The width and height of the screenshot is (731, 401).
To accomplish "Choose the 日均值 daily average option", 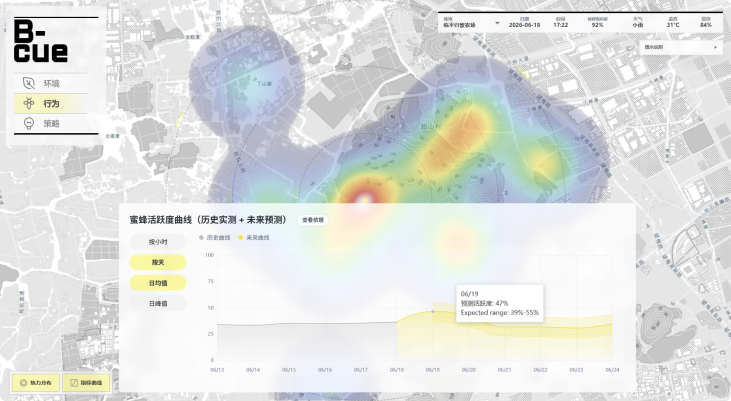I will click(158, 283).
